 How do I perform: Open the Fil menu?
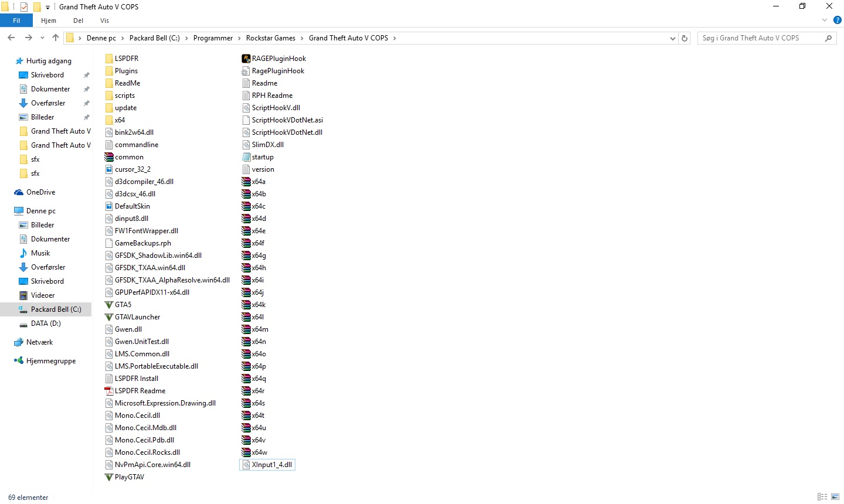coord(16,21)
